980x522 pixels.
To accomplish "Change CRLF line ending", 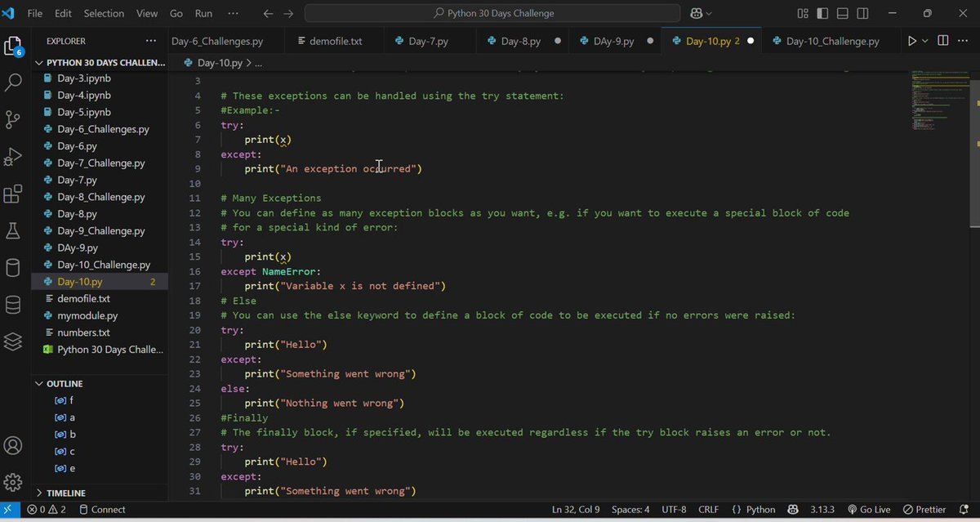I will pyautogui.click(x=709, y=510).
